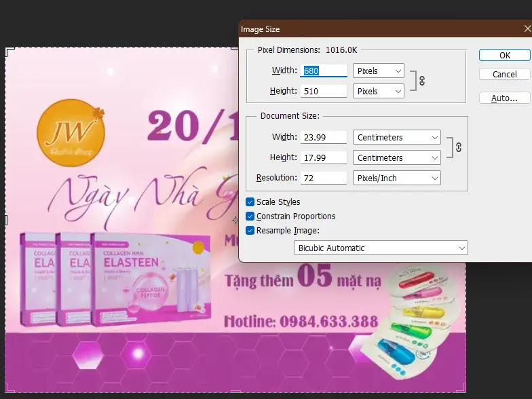Viewport: 532px width, 399px height.
Task: Focus the pixel Width field showing 680
Action: (323, 71)
